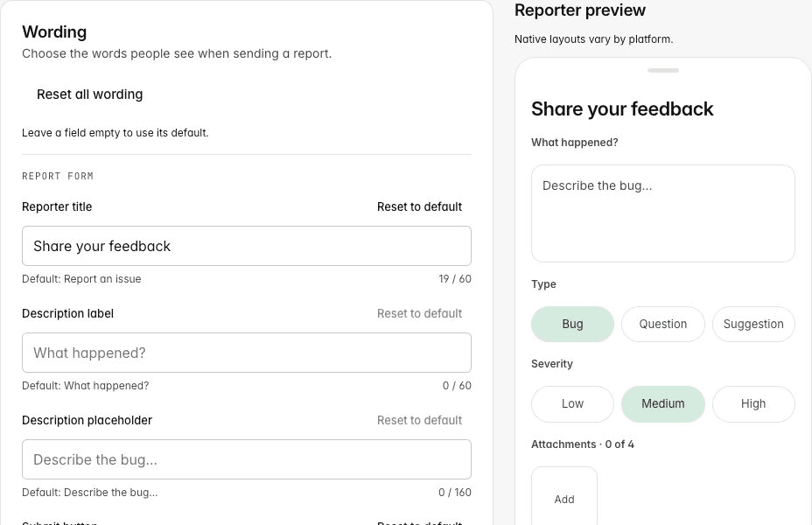Click the 'Native layouts vary by platform.' note
Image resolution: width=812 pixels, height=525 pixels.
(593, 39)
